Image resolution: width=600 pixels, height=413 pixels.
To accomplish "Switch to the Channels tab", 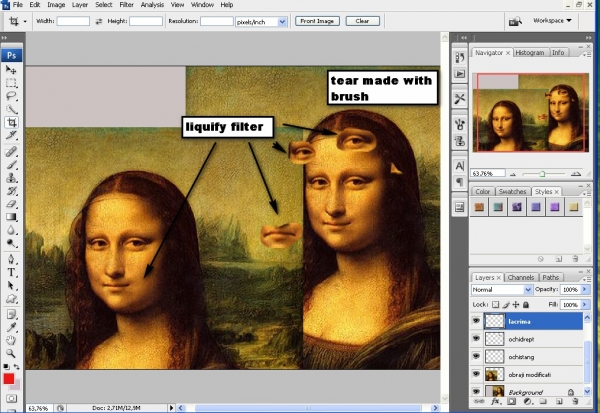I will click(x=521, y=278).
